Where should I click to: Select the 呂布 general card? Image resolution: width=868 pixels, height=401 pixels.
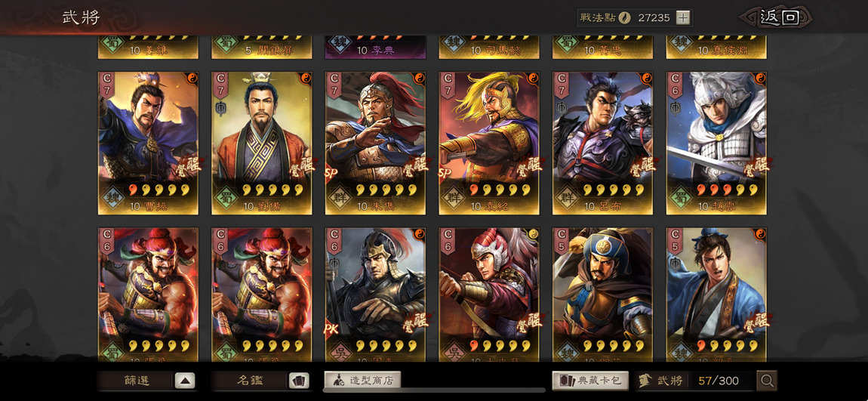[x=602, y=143]
